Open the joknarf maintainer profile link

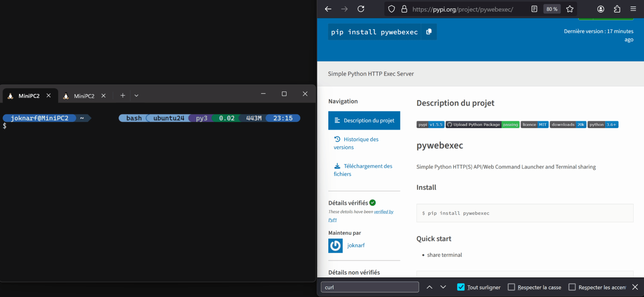click(356, 245)
